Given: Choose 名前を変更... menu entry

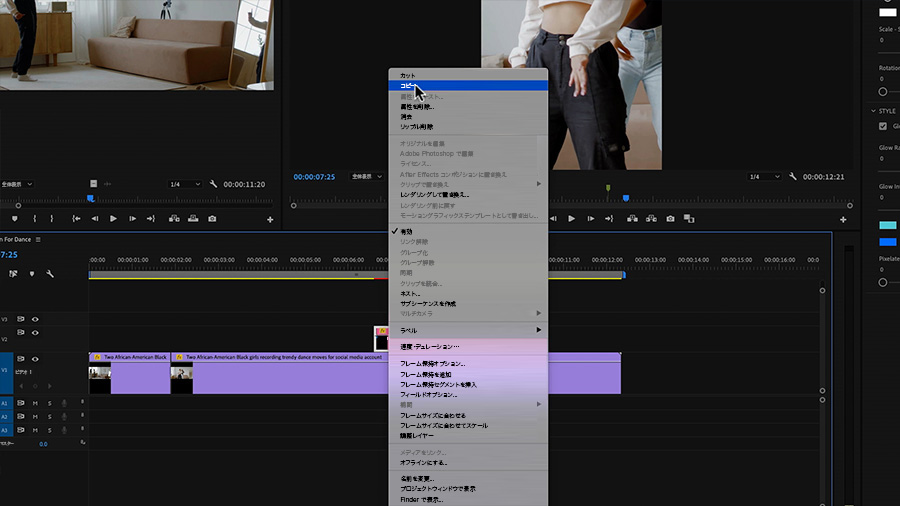Looking at the screenshot, I should (x=468, y=478).
